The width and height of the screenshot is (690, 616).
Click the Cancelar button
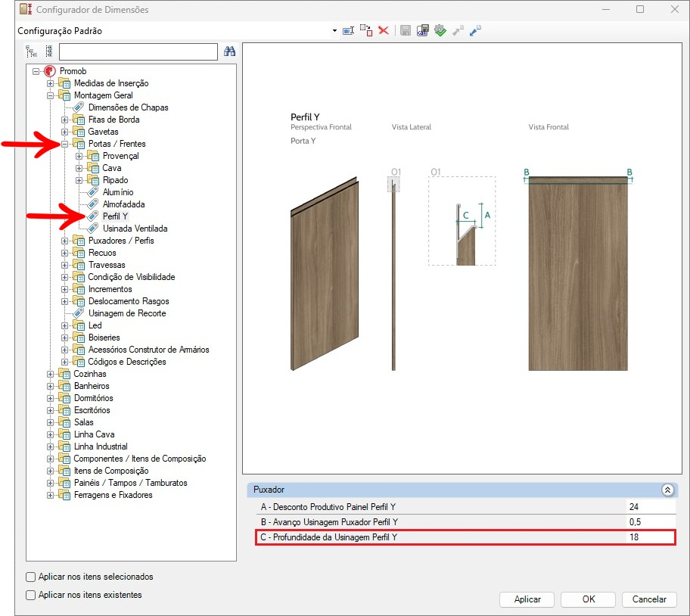(x=648, y=599)
